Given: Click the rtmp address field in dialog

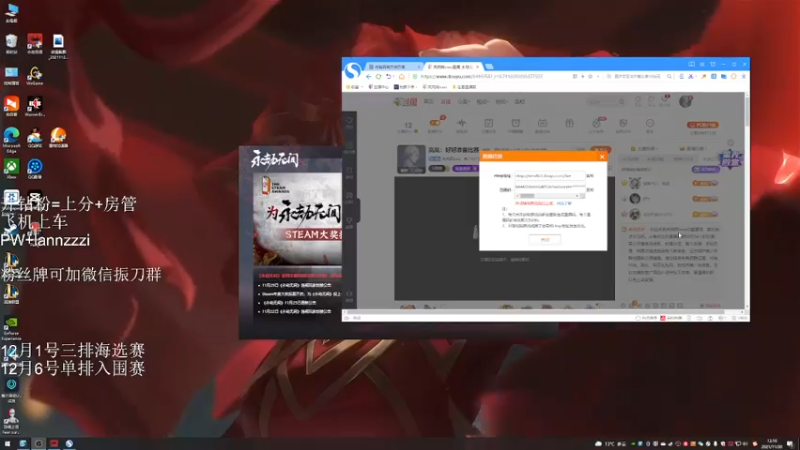Looking at the screenshot, I should pos(549,176).
